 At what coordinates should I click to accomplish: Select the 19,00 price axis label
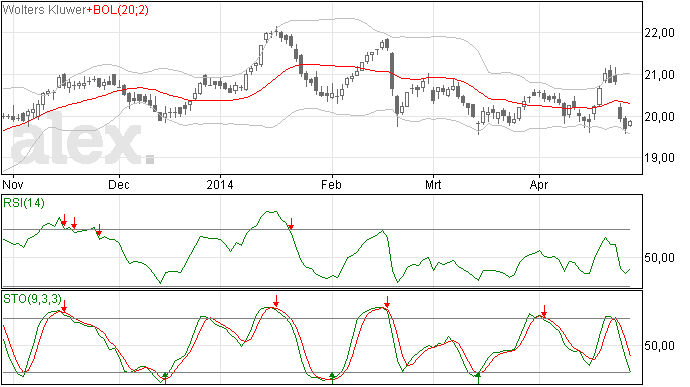[659, 158]
